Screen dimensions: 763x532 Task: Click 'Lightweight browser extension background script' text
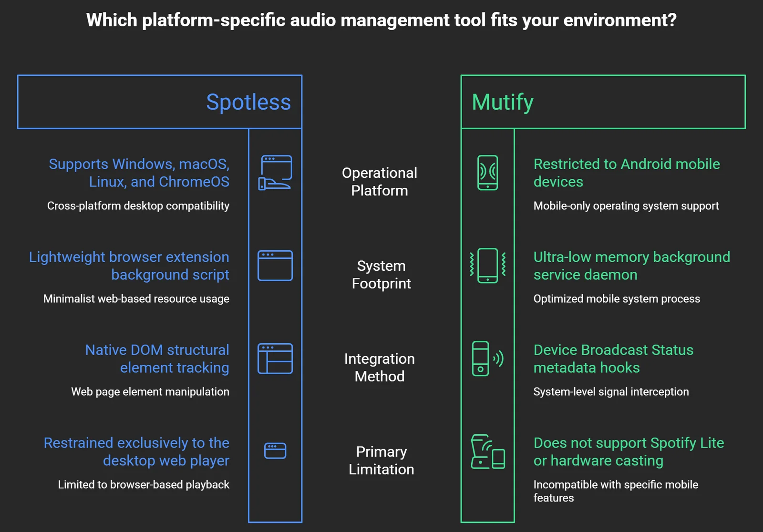pyautogui.click(x=129, y=266)
